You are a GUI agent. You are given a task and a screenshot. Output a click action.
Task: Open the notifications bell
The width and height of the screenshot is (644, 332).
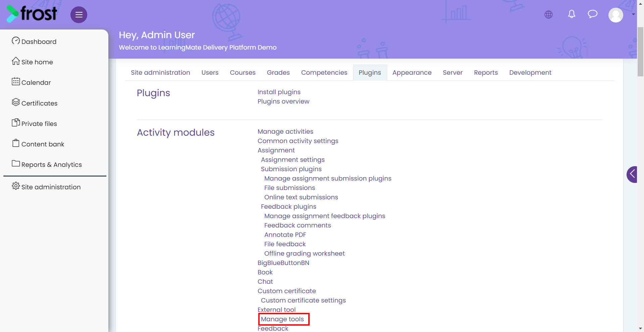pos(572,14)
